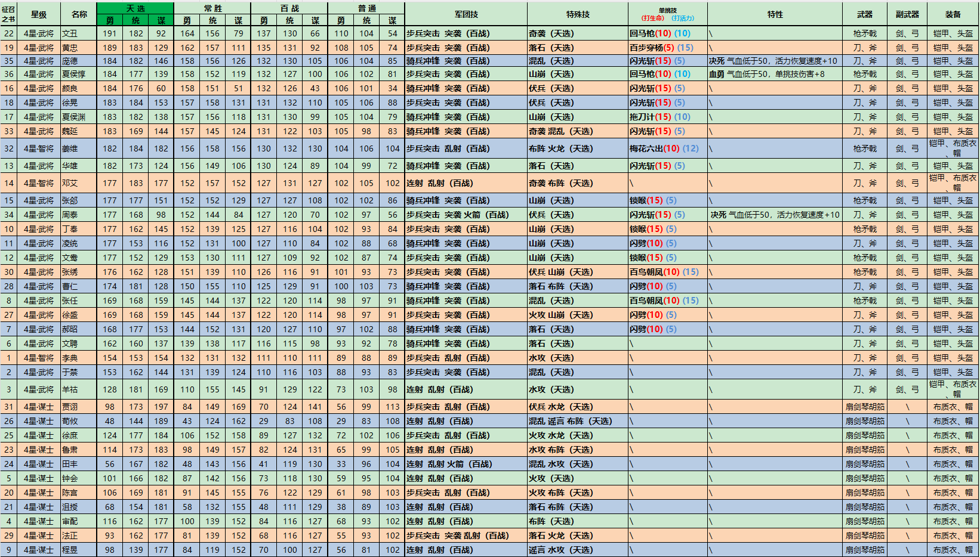Click 连射 乱射 火箭 (百战) in 田丰 row
The height and width of the screenshot is (557, 980).
[x=466, y=464]
